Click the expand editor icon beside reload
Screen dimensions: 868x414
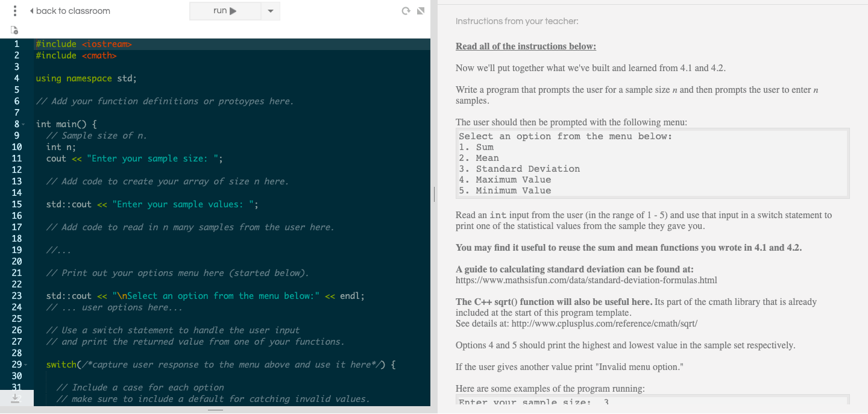coord(421,11)
